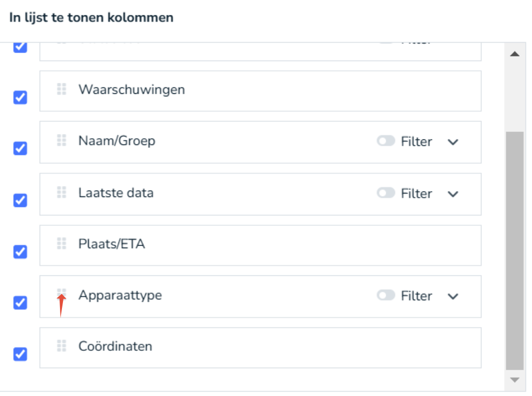The height and width of the screenshot is (396, 532).
Task: Expand the Apparaattype chevron dropdown
Action: point(453,296)
